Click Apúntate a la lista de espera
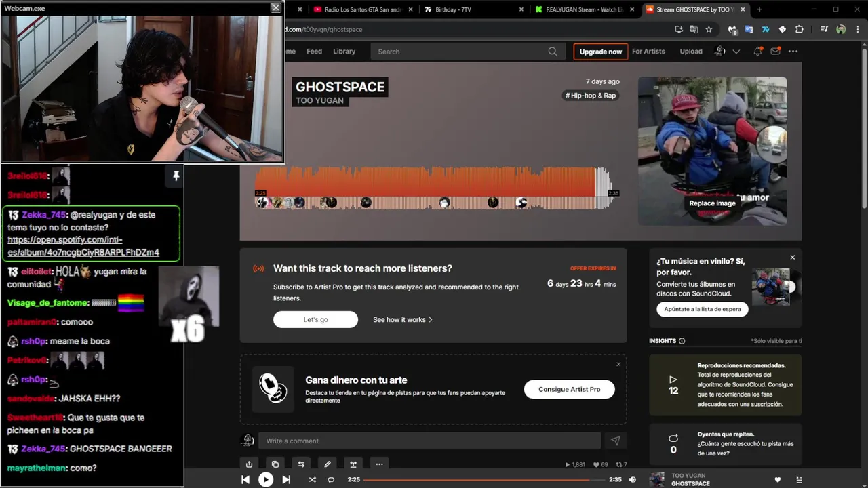The height and width of the screenshot is (488, 868). click(703, 309)
